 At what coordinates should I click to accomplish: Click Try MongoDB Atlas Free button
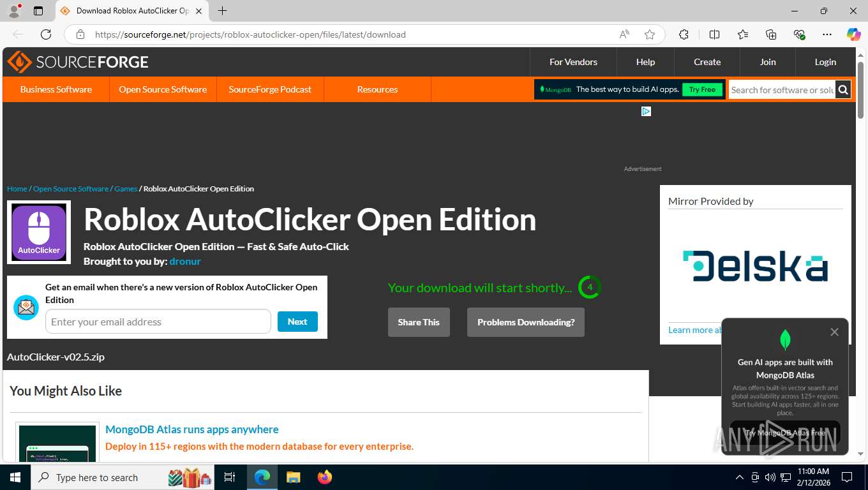tap(785, 433)
